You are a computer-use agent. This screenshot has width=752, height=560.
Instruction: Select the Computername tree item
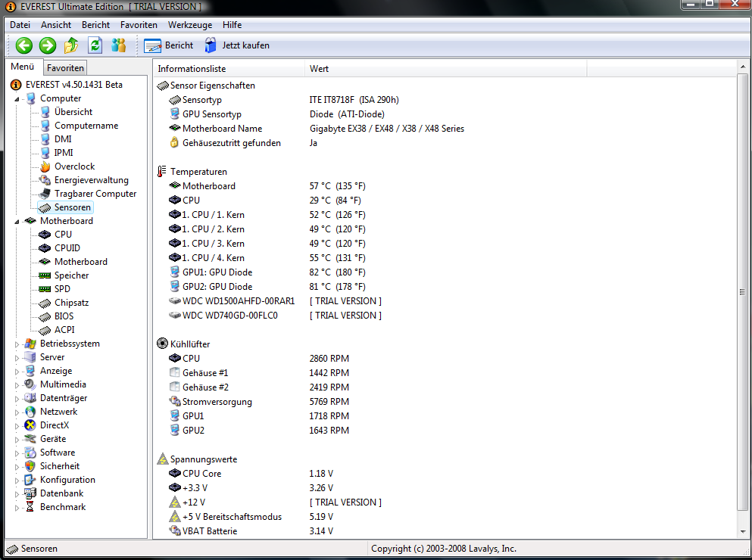point(86,126)
